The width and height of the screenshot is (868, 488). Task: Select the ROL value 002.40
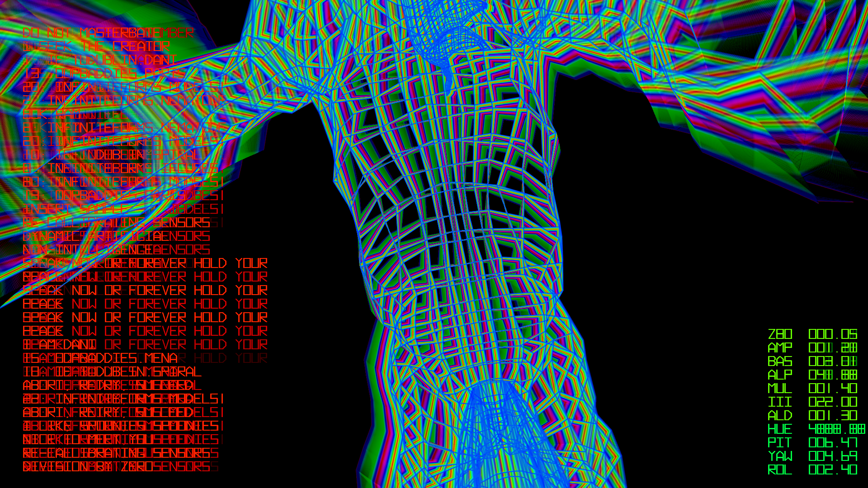(833, 470)
